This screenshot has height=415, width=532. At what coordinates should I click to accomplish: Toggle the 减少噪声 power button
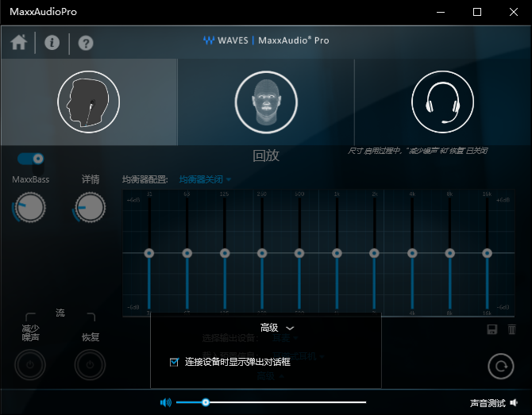pyautogui.click(x=30, y=365)
